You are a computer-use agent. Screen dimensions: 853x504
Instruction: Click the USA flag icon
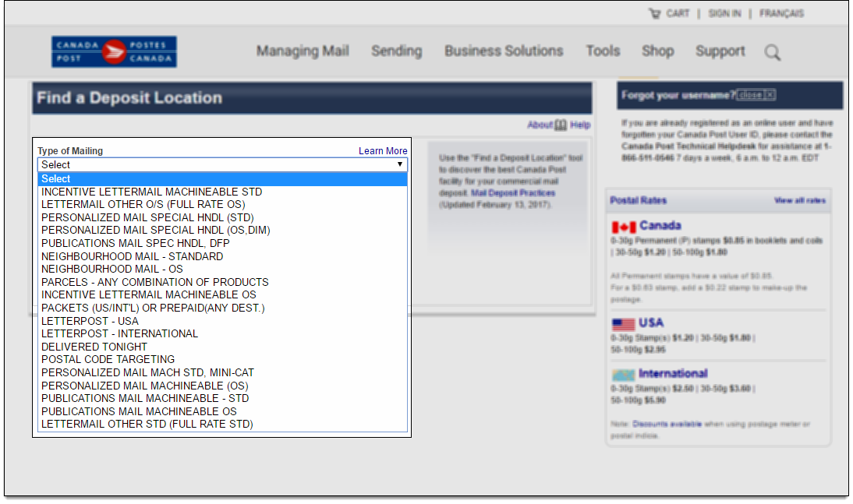623,325
